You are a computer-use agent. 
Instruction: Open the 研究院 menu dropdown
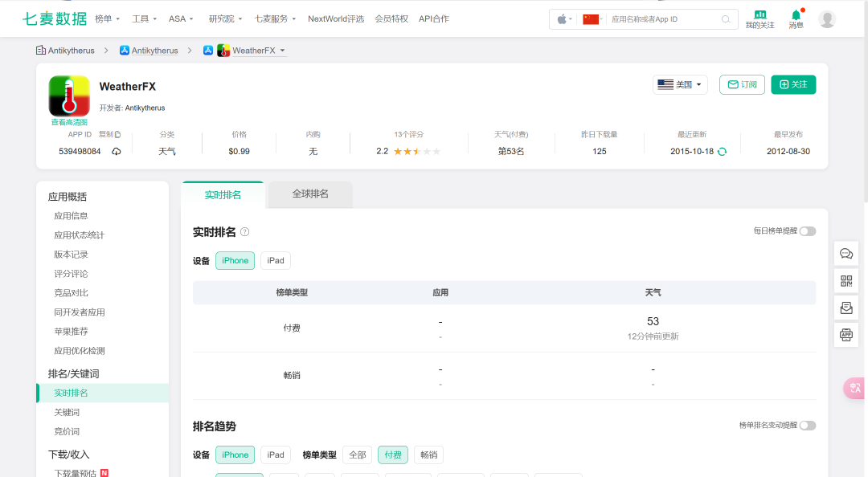(225, 18)
